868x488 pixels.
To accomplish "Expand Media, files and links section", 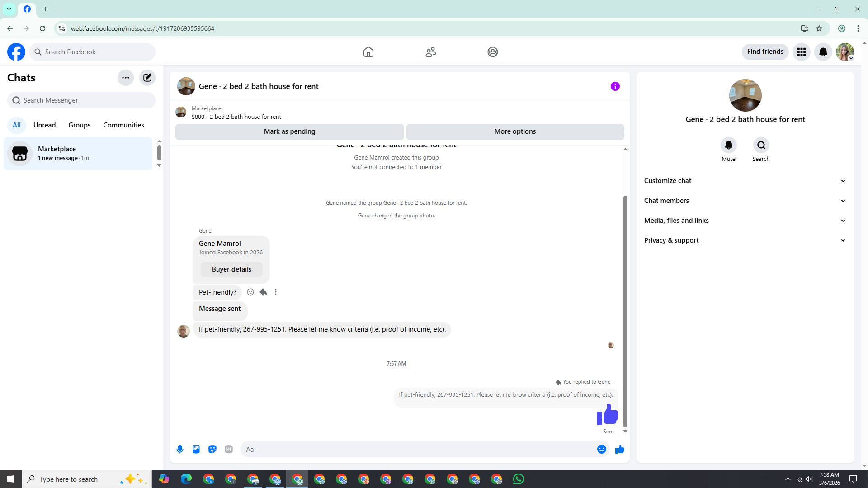I will click(745, 221).
